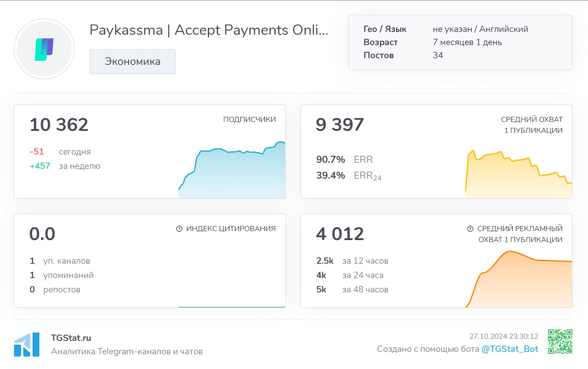
Task: Click the Постов label
Action: (379, 55)
